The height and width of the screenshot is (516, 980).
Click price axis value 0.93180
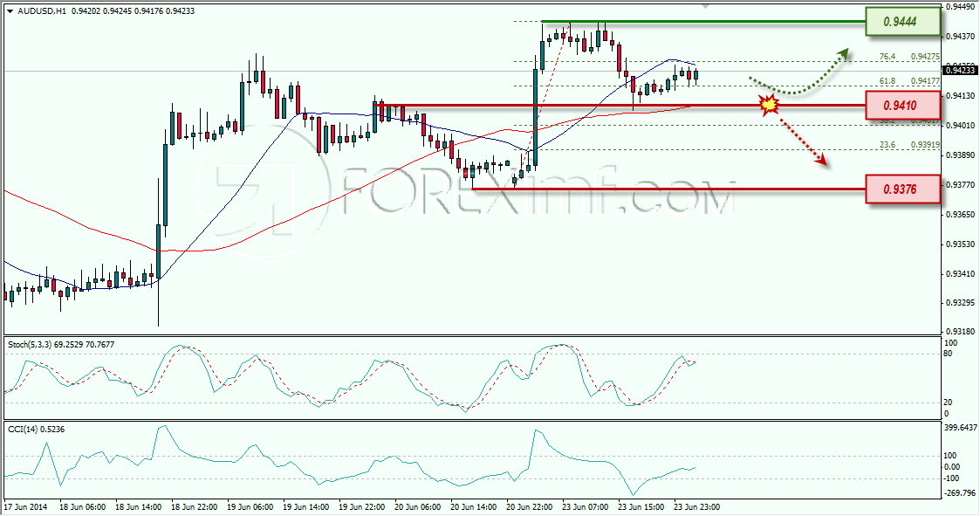click(x=959, y=332)
